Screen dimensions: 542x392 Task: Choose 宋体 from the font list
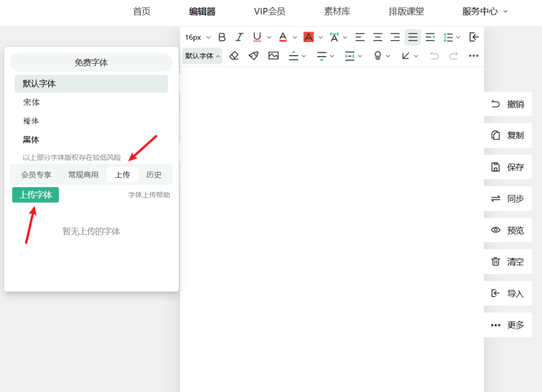31,102
